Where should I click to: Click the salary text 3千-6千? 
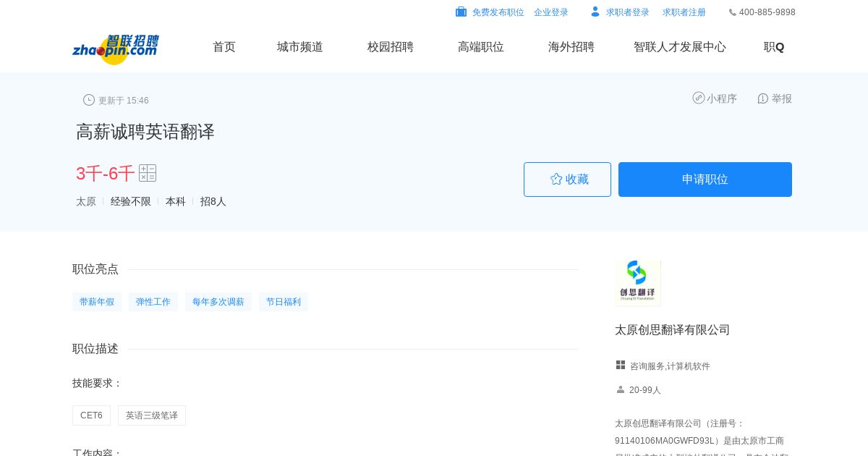(x=105, y=174)
